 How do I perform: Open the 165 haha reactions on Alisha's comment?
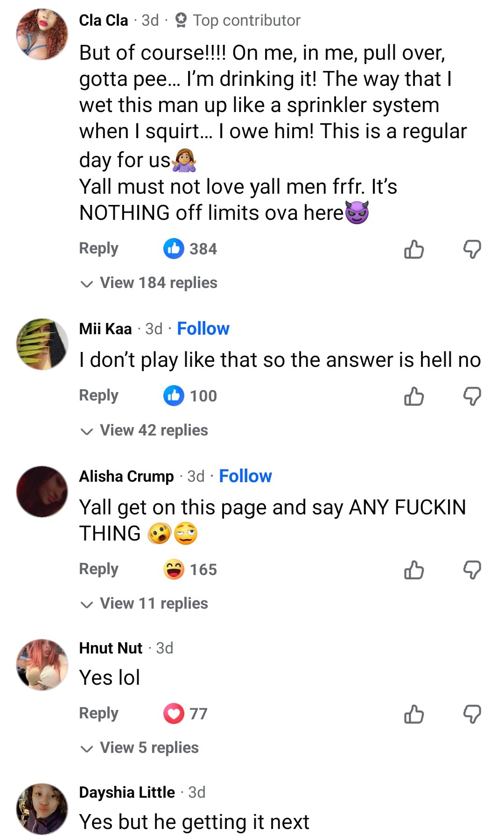pyautogui.click(x=190, y=569)
